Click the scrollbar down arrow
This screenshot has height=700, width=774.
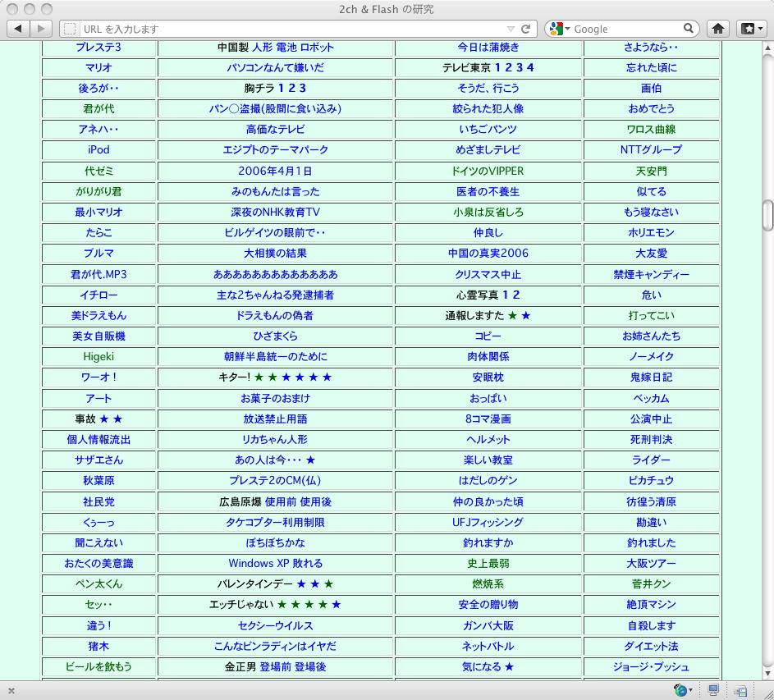pyautogui.click(x=767, y=674)
